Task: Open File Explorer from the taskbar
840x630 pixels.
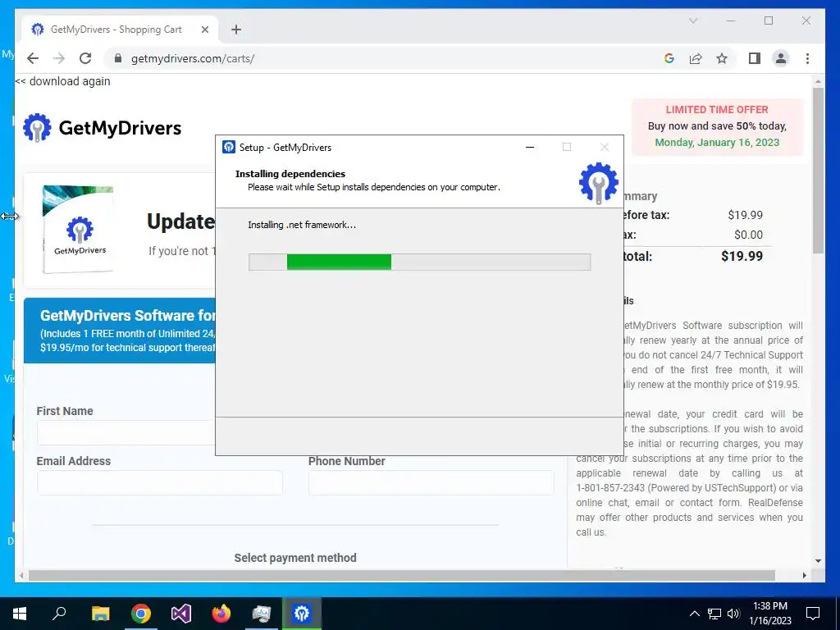Action: [x=100, y=614]
